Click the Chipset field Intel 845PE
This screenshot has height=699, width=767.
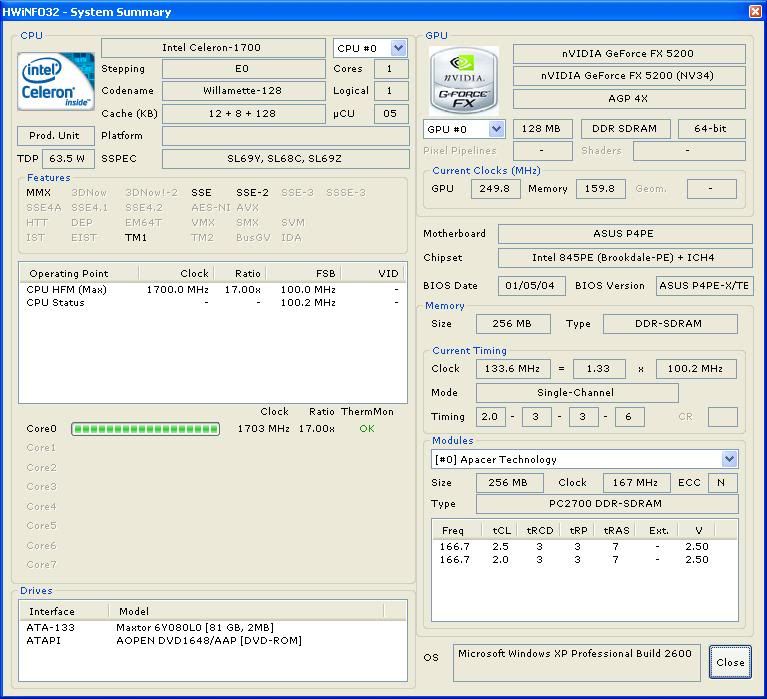(625, 258)
